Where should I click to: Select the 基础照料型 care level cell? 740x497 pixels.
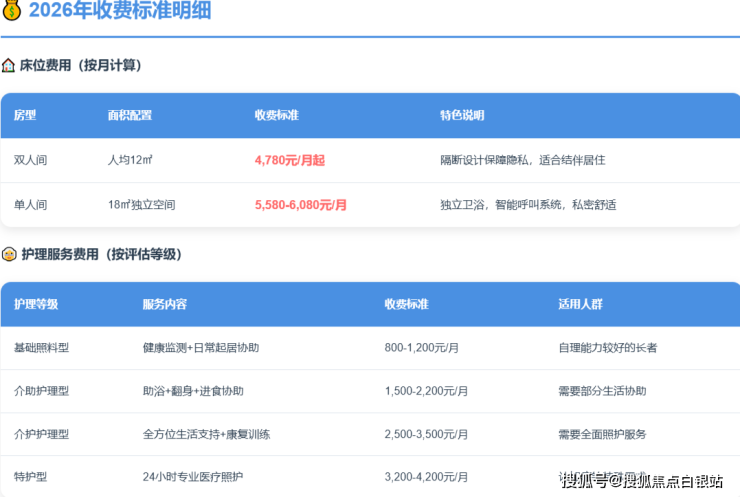tap(41, 348)
